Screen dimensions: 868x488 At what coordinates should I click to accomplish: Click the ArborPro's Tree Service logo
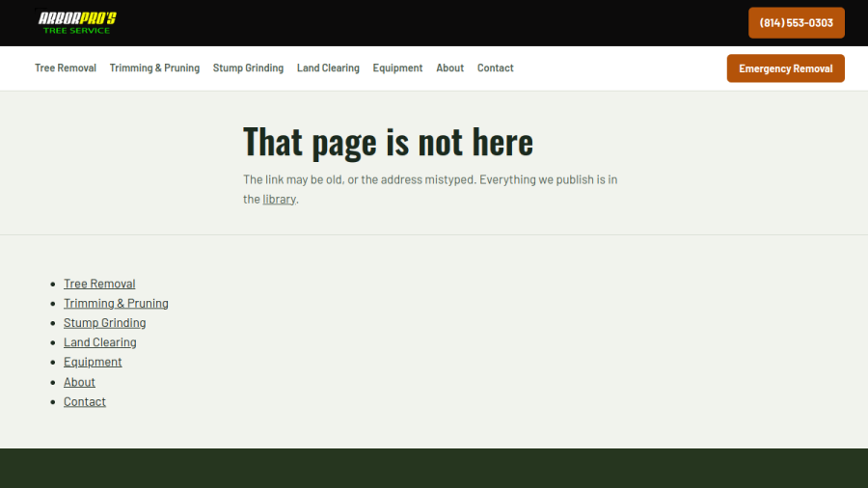[76, 23]
